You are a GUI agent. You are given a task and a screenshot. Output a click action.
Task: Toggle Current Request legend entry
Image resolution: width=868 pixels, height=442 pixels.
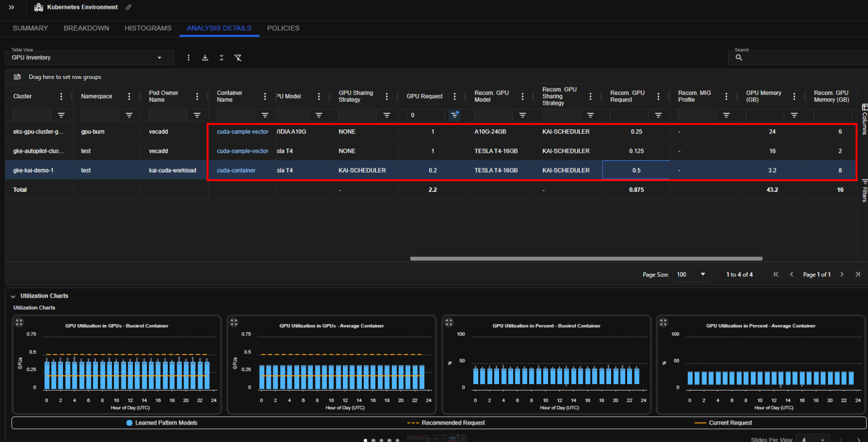point(723,423)
